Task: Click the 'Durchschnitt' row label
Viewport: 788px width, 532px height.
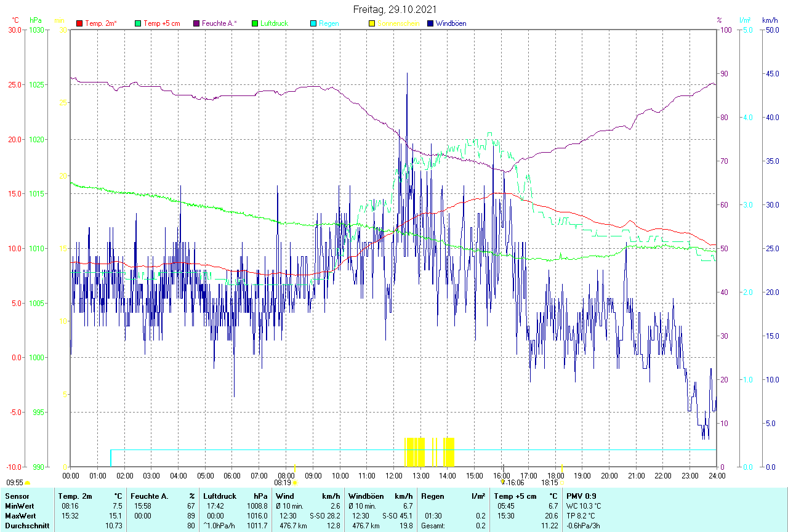Action: coord(26,526)
